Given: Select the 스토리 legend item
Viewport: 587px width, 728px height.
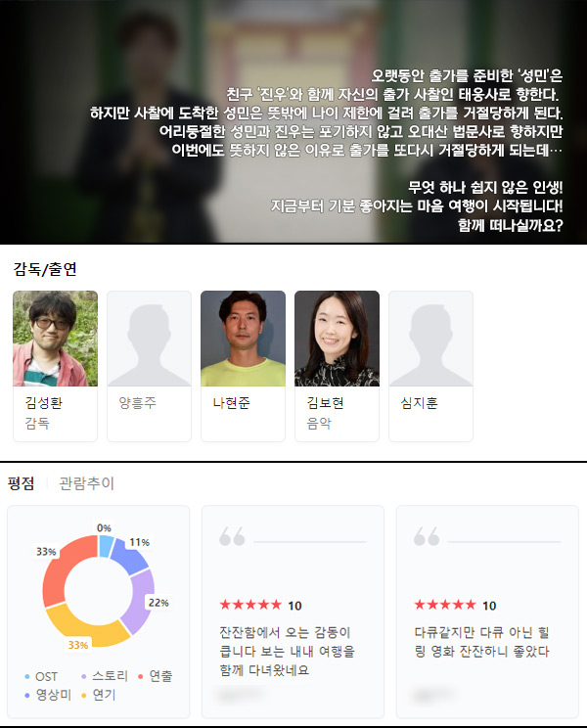Looking at the screenshot, I should pyautogui.click(x=105, y=676).
